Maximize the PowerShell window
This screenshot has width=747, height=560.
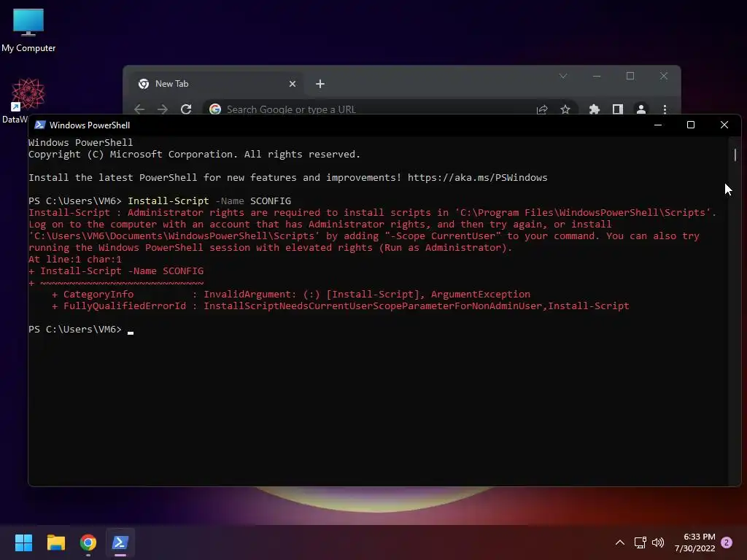point(691,125)
